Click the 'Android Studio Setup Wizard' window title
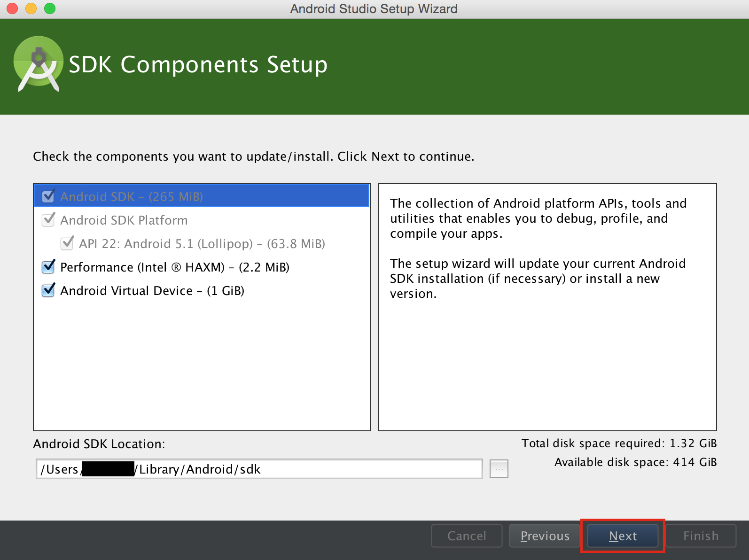This screenshot has width=749, height=560. tap(374, 9)
